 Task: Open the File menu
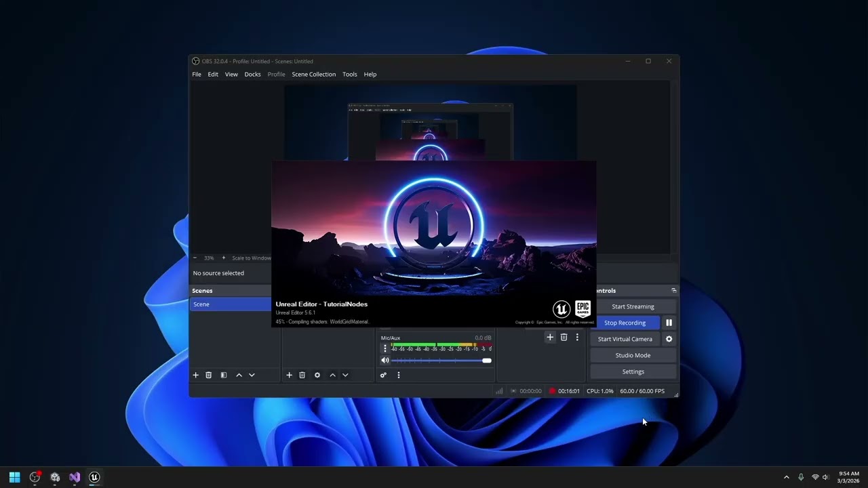[x=197, y=74]
